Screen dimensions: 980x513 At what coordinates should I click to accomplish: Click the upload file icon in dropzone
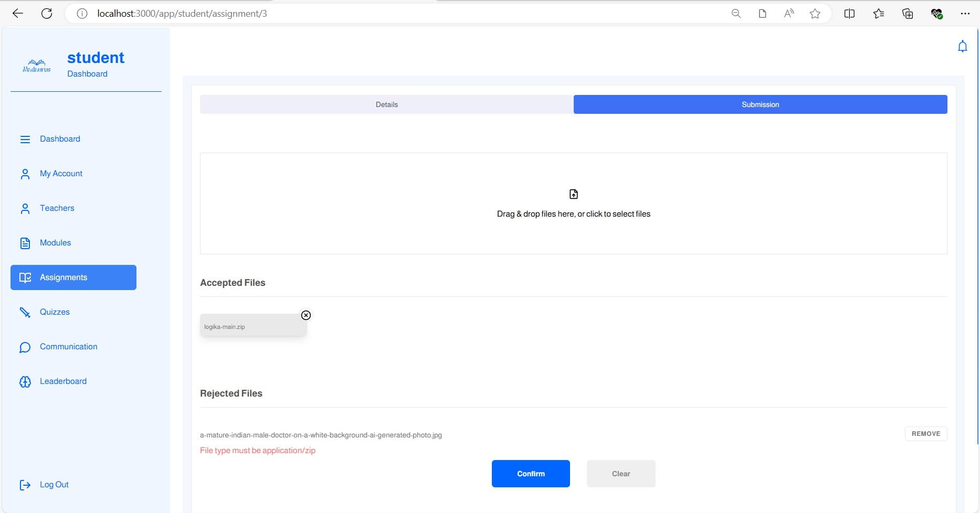tap(573, 194)
